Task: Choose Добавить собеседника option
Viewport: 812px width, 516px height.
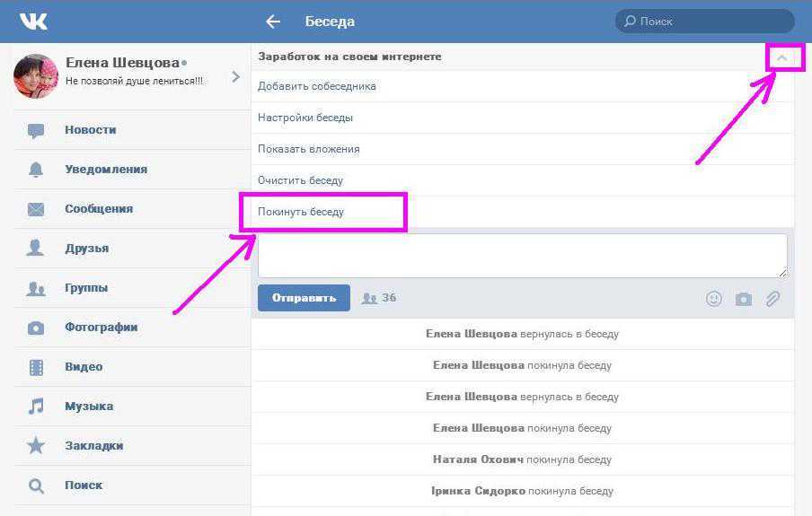Action: 523,86
